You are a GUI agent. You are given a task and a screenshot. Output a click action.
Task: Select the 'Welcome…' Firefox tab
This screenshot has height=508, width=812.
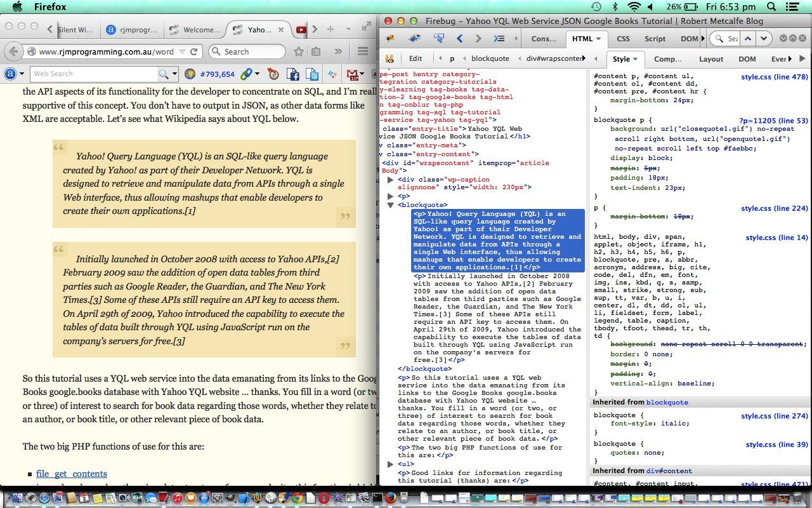pos(195,29)
